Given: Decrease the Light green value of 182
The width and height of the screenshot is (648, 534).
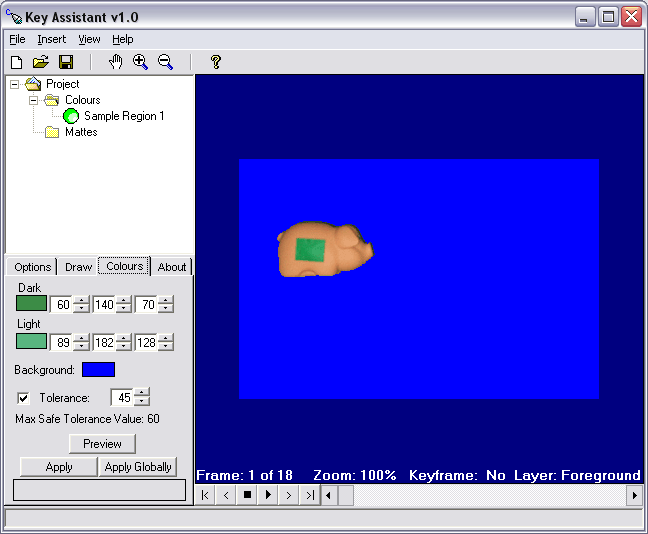Looking at the screenshot, I should pos(124,346).
